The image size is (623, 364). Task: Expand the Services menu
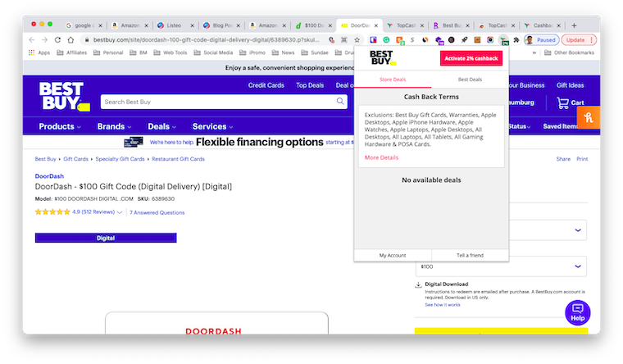pyautogui.click(x=212, y=126)
